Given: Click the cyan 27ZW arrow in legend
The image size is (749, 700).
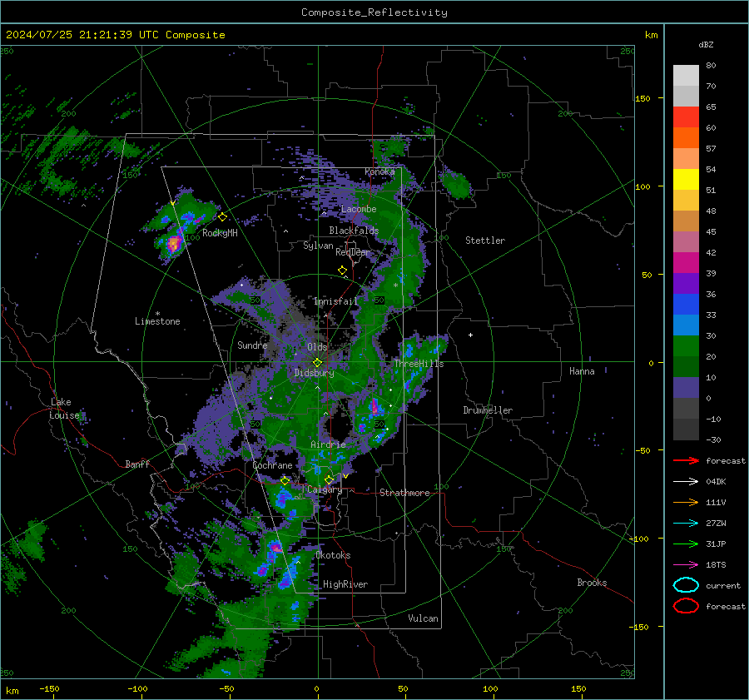Looking at the screenshot, I should (x=686, y=524).
